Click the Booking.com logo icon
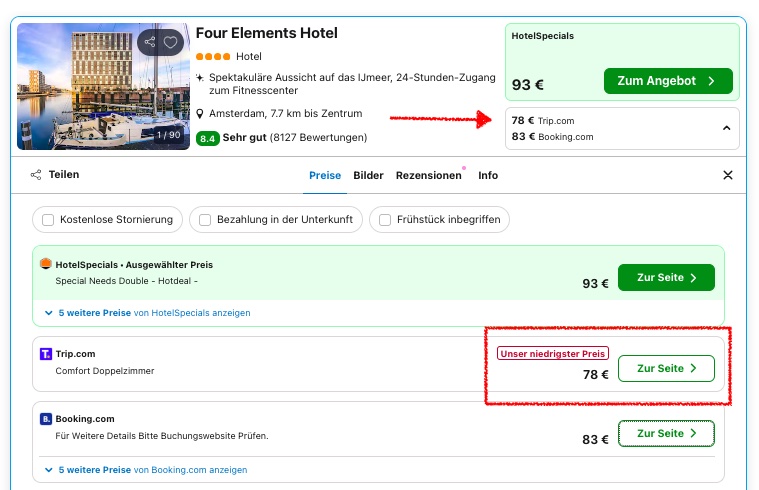759x490 pixels. tap(46, 419)
